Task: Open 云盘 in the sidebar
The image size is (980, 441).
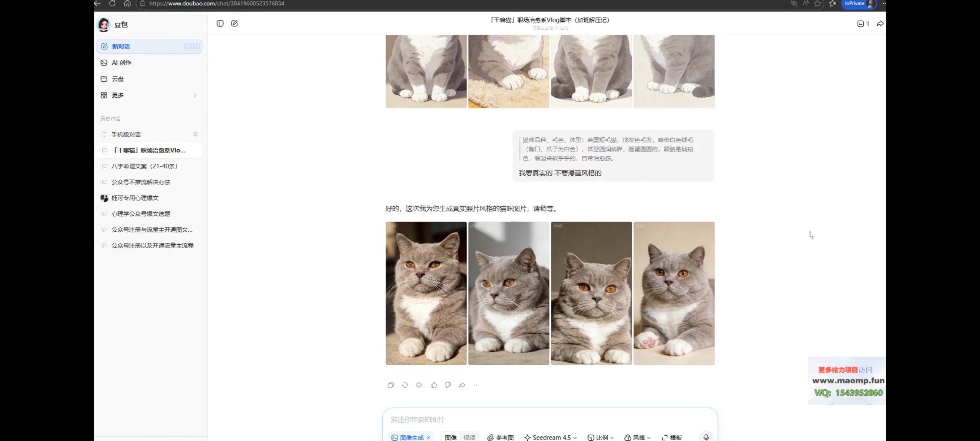Action: coord(149,79)
